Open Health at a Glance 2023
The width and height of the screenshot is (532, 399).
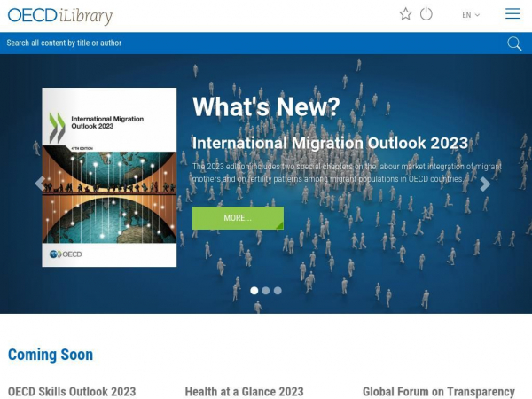(x=245, y=392)
